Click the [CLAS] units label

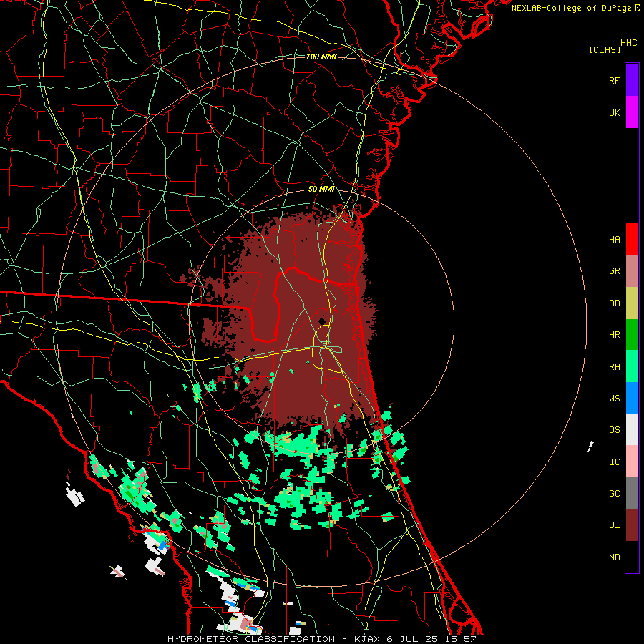(605, 49)
